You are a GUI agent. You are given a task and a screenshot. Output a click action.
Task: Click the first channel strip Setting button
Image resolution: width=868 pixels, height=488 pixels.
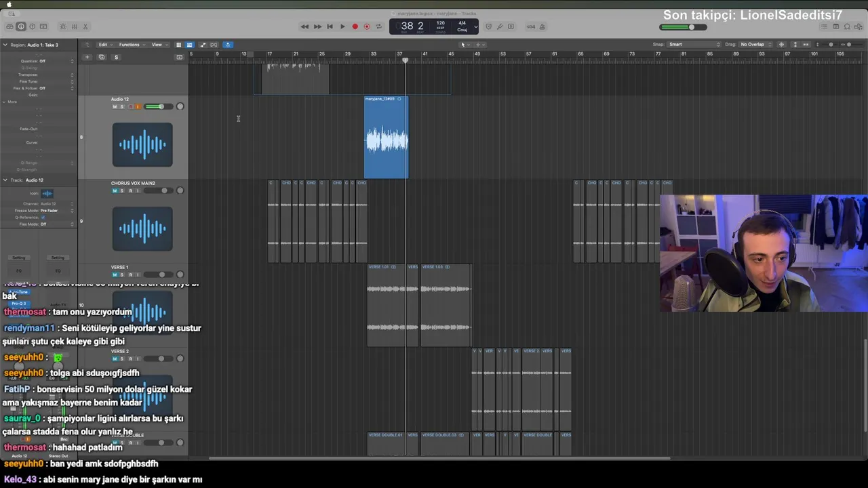pyautogui.click(x=19, y=258)
